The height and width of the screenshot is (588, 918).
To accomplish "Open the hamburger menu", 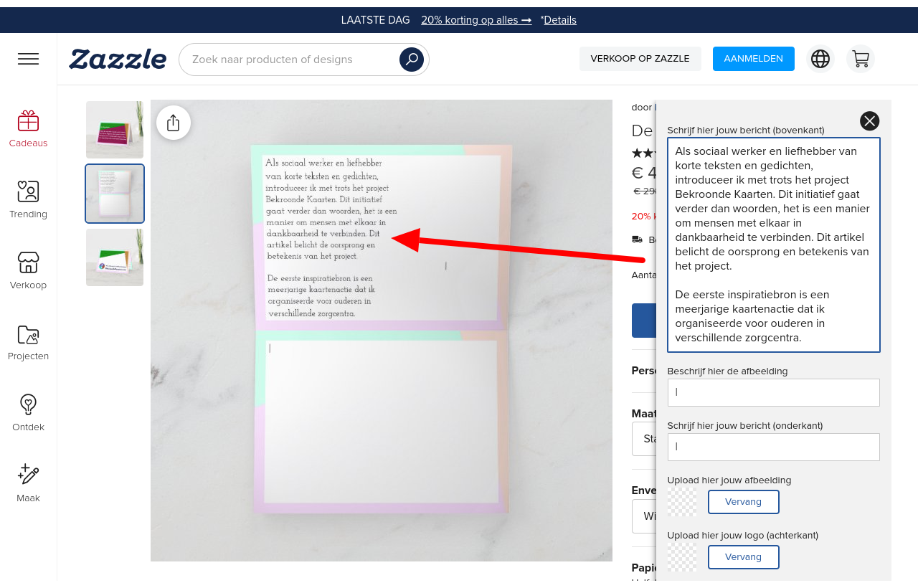I will pos(28,59).
